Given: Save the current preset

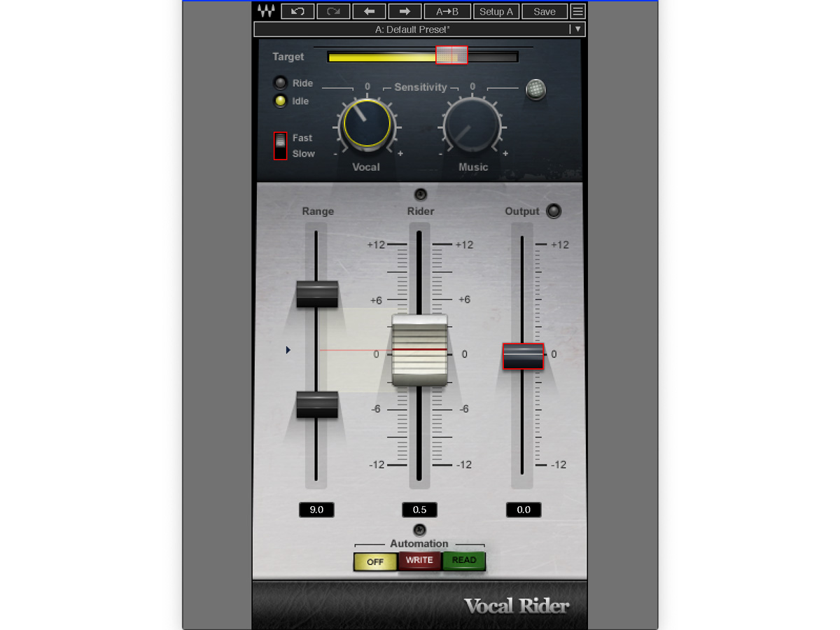Looking at the screenshot, I should [x=545, y=11].
